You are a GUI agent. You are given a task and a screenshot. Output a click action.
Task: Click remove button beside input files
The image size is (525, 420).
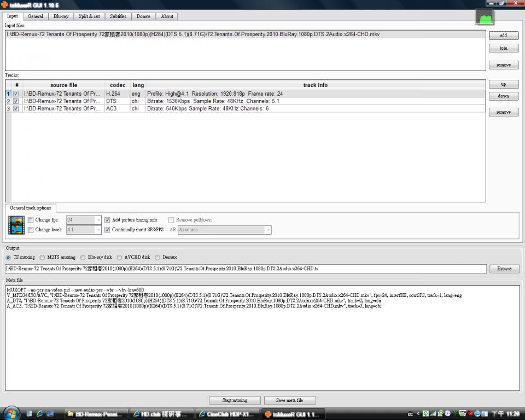(504, 65)
